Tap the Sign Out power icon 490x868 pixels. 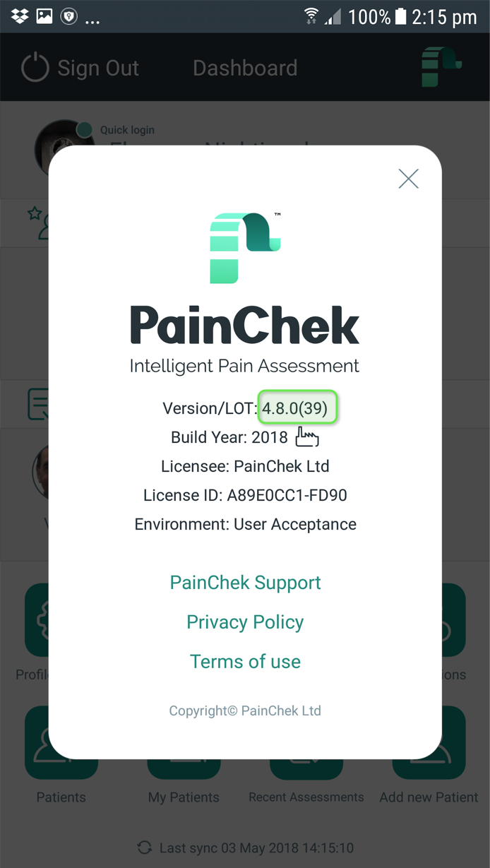pyautogui.click(x=35, y=68)
